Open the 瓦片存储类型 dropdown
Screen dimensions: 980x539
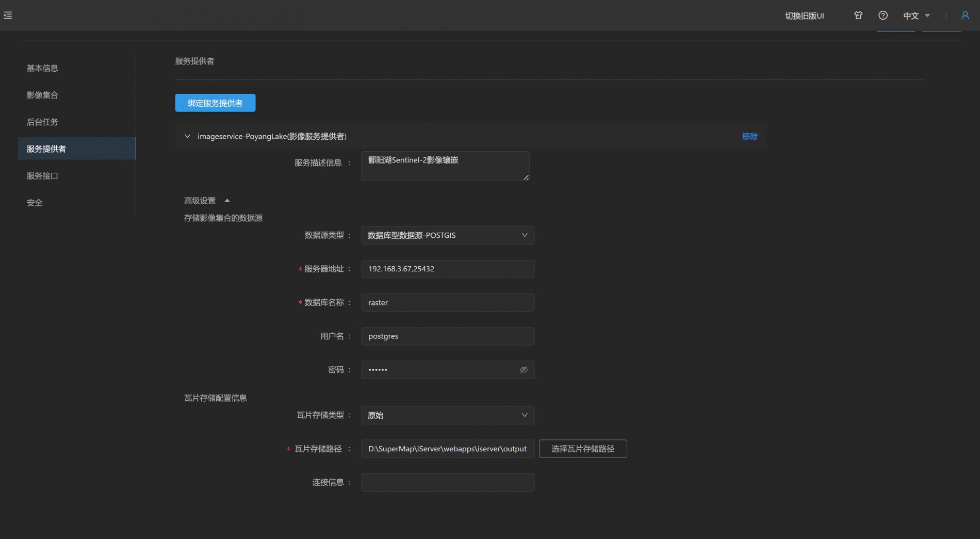[447, 415]
